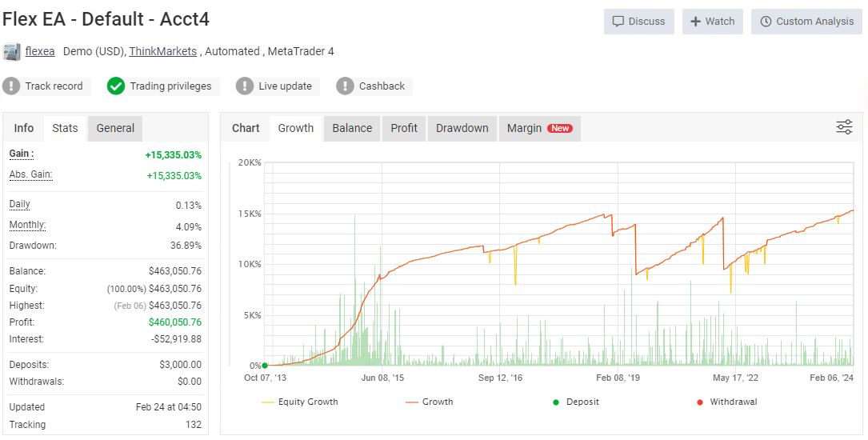Image resolution: width=868 pixels, height=440 pixels.
Task: Open the flexea user profile link
Action: pos(40,51)
